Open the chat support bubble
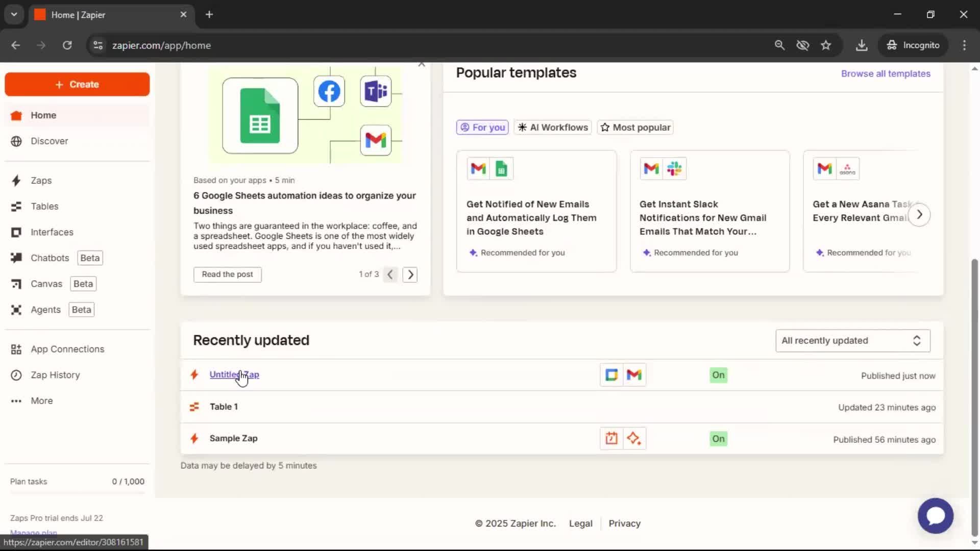 (935, 516)
